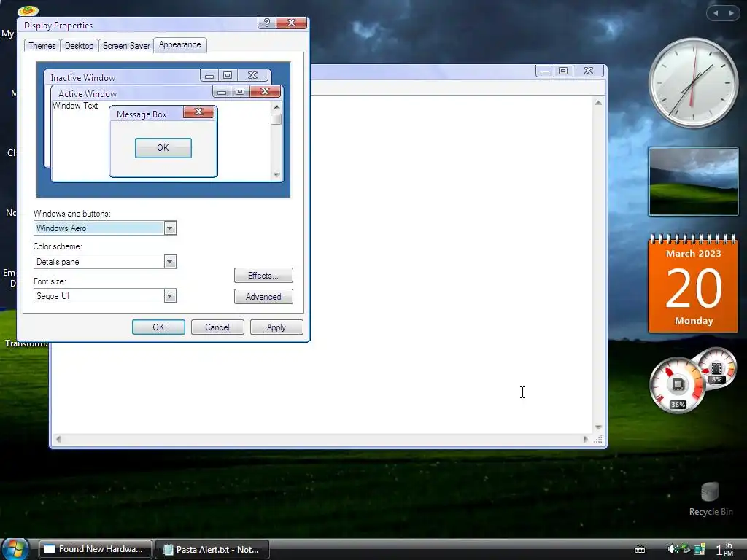Click the preview window scrollbar down arrow

[x=276, y=175]
